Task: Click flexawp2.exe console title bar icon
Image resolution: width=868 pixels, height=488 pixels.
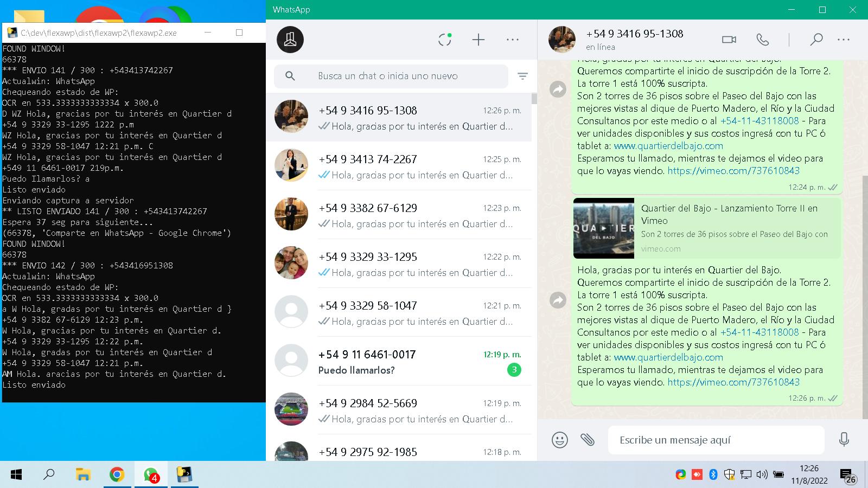Action: coord(11,33)
